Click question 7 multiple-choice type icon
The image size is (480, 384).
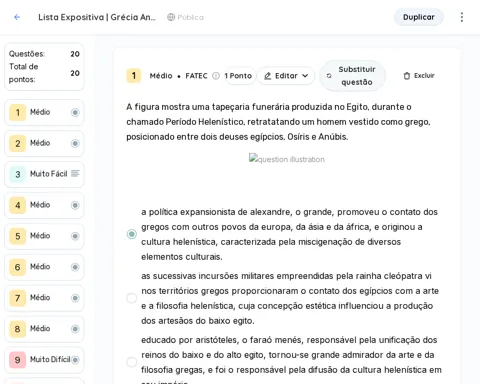pyautogui.click(x=75, y=298)
